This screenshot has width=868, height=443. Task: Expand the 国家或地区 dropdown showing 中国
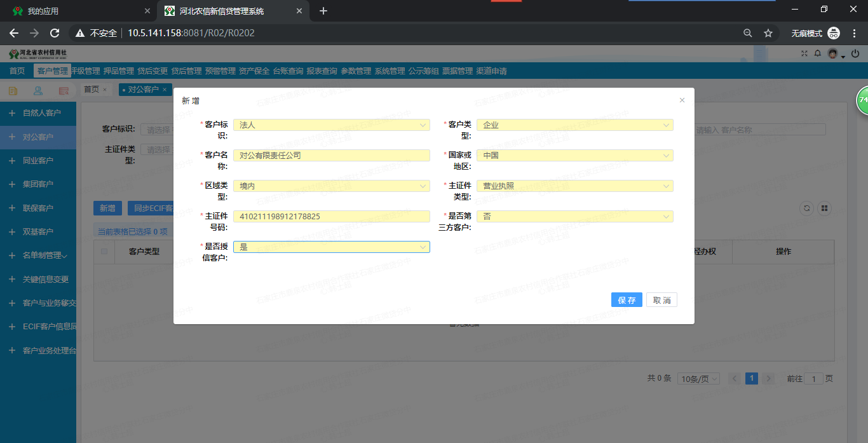click(574, 156)
